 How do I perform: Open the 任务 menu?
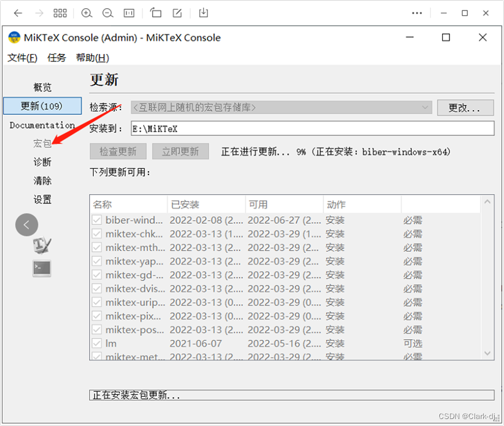tap(57, 58)
